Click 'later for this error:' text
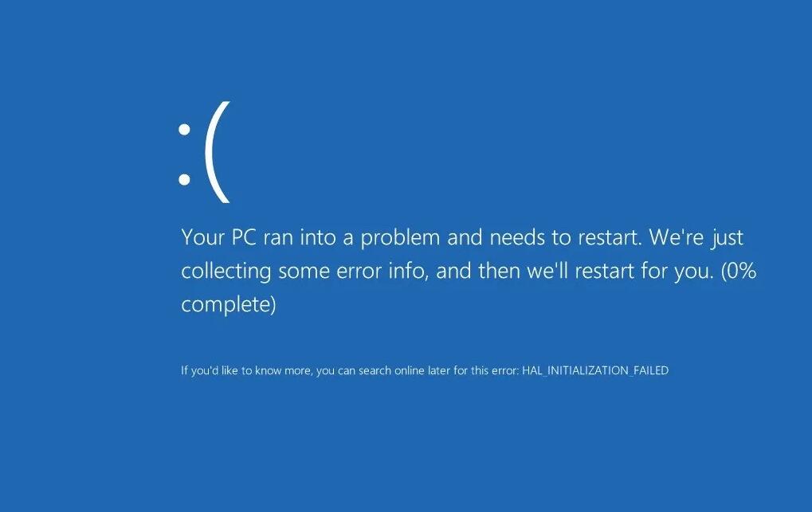 coord(473,371)
